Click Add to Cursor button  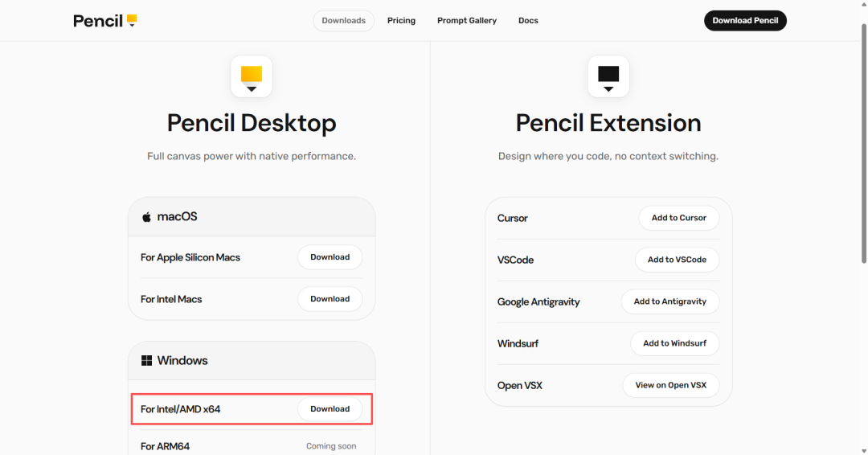tap(678, 218)
